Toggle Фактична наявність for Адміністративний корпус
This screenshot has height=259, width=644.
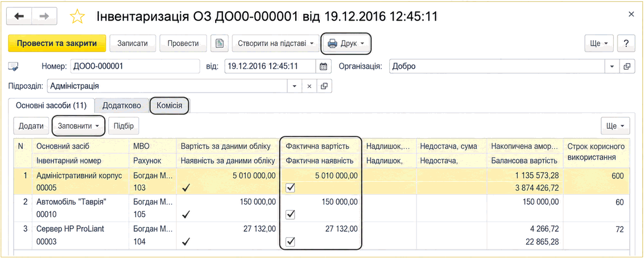(290, 187)
